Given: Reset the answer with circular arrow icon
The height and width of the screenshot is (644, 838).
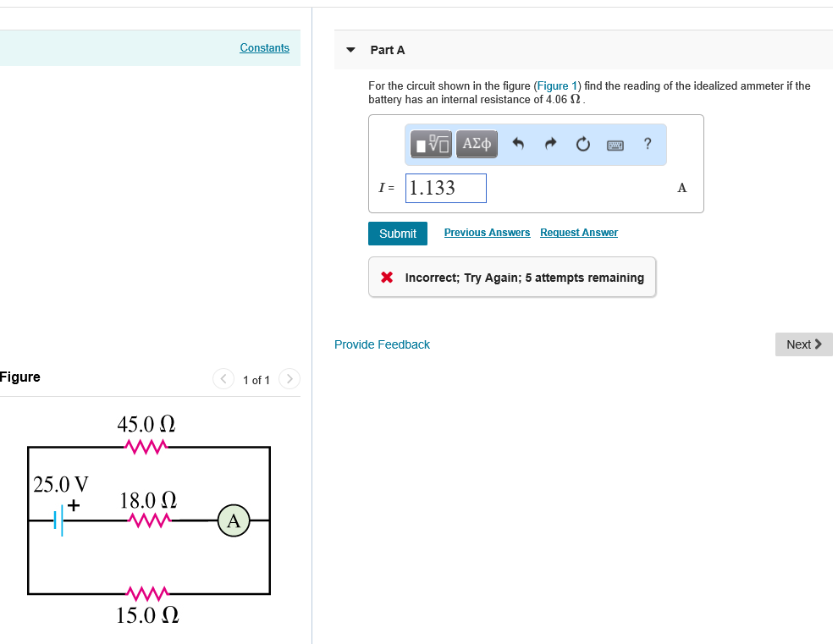Looking at the screenshot, I should [x=583, y=145].
